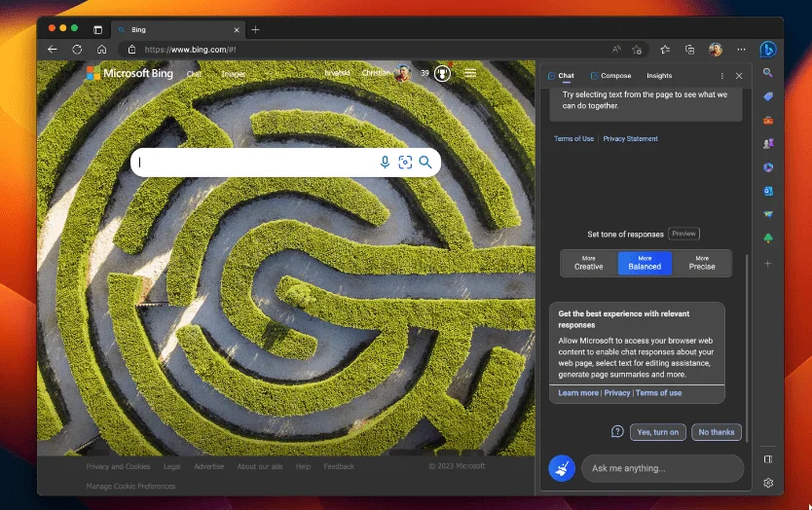Open Images from Bing header

click(x=233, y=74)
